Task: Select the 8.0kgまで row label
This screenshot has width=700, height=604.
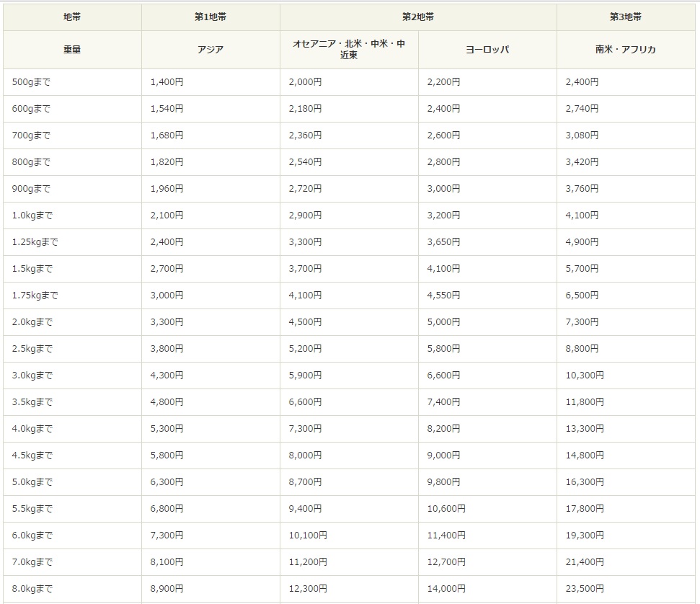Action: (72, 589)
